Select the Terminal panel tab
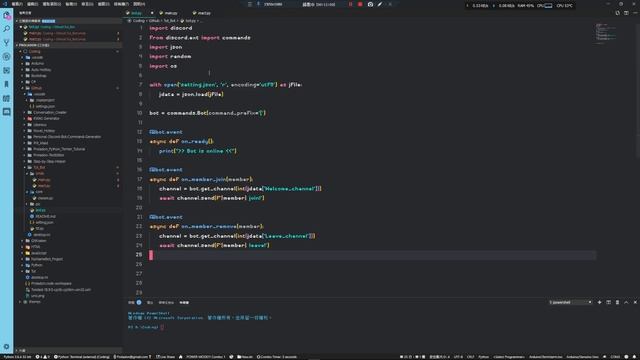Viewport: 640px width, 360px height. click(x=184, y=302)
